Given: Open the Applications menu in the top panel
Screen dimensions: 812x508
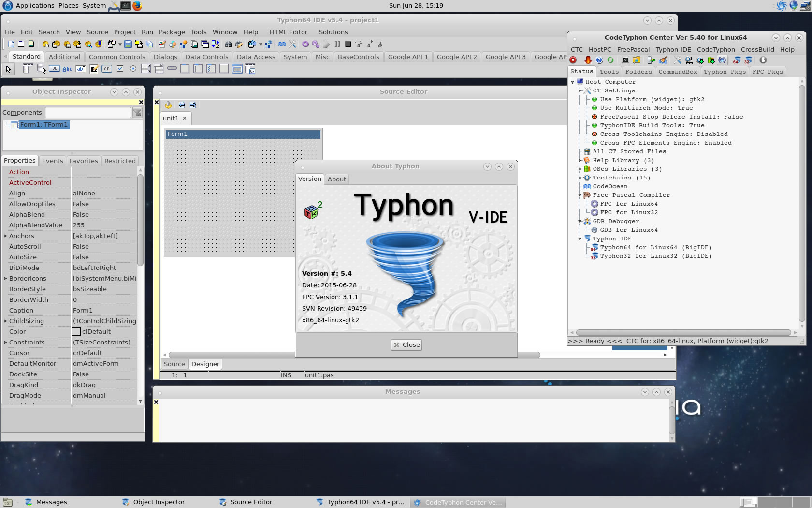Looking at the screenshot, I should [35, 6].
